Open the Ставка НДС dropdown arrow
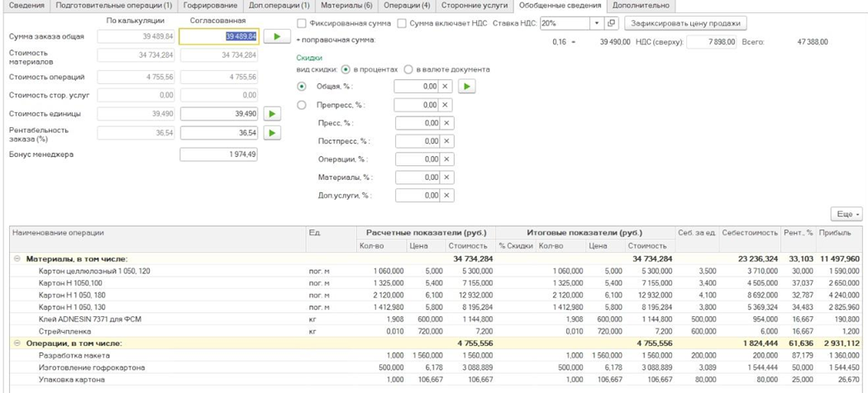 click(x=597, y=23)
